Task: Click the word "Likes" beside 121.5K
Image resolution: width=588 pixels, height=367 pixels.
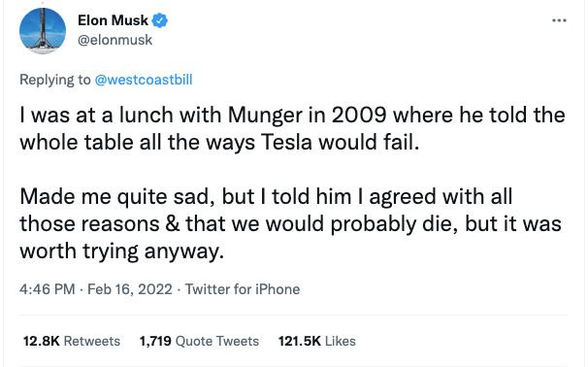Action: 341,341
